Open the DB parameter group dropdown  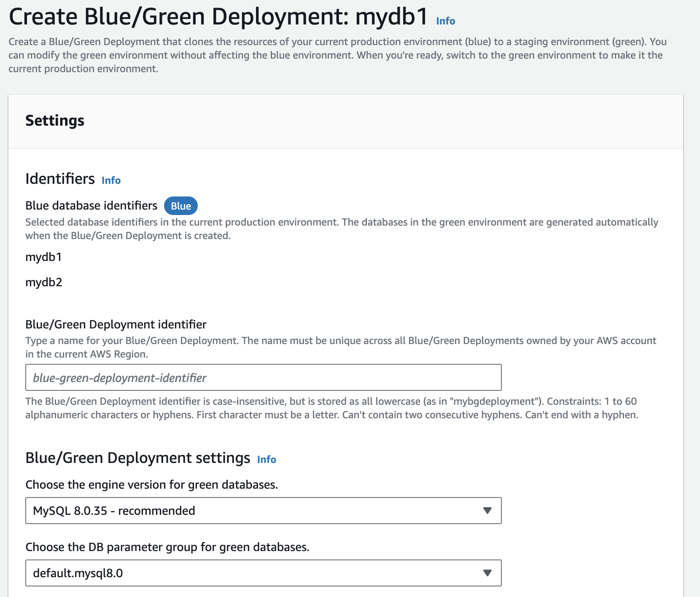point(264,573)
